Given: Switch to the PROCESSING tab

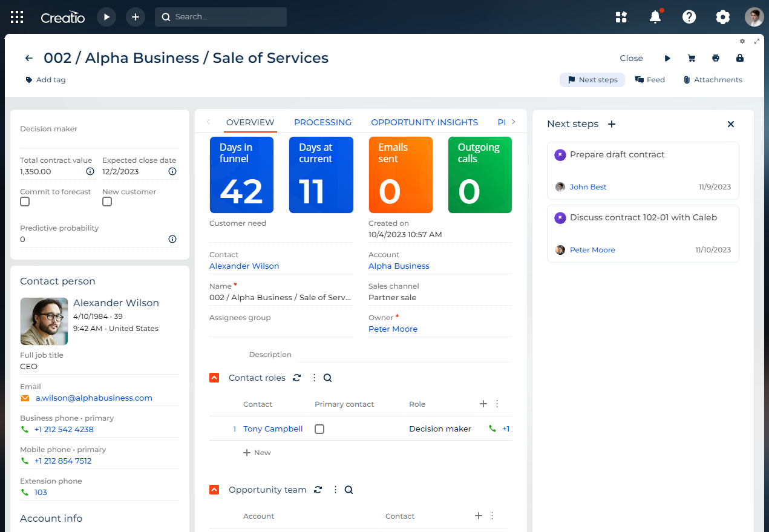Looking at the screenshot, I should (322, 122).
